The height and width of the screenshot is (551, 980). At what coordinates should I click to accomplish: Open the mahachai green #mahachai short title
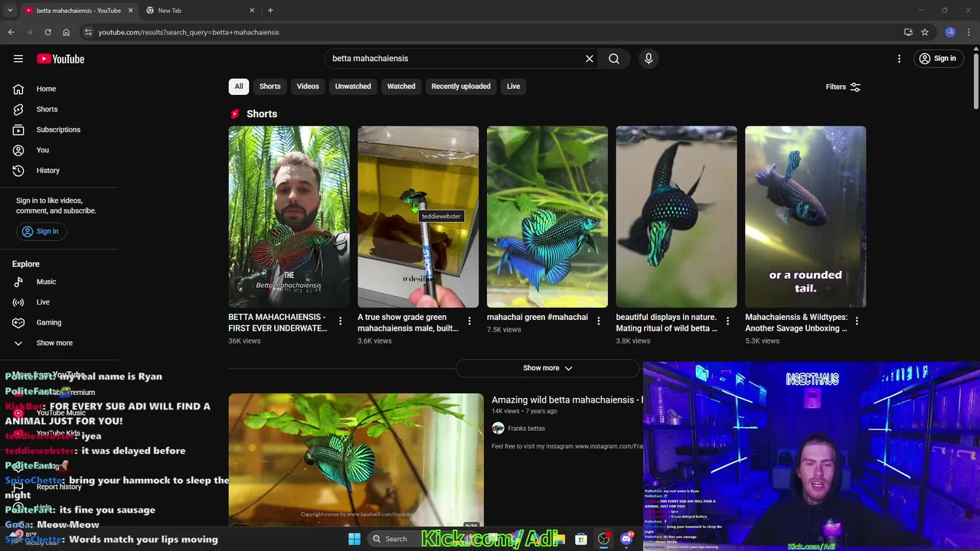click(x=537, y=317)
